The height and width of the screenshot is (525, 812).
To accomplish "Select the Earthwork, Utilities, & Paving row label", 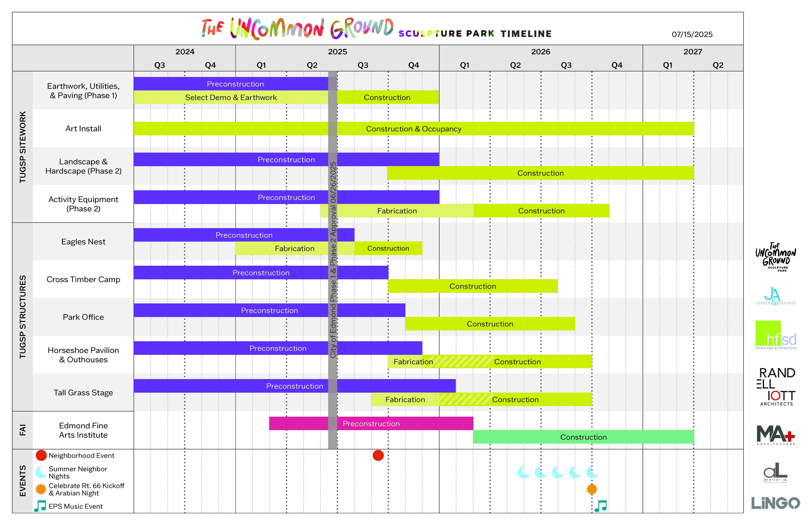I will tap(83, 91).
